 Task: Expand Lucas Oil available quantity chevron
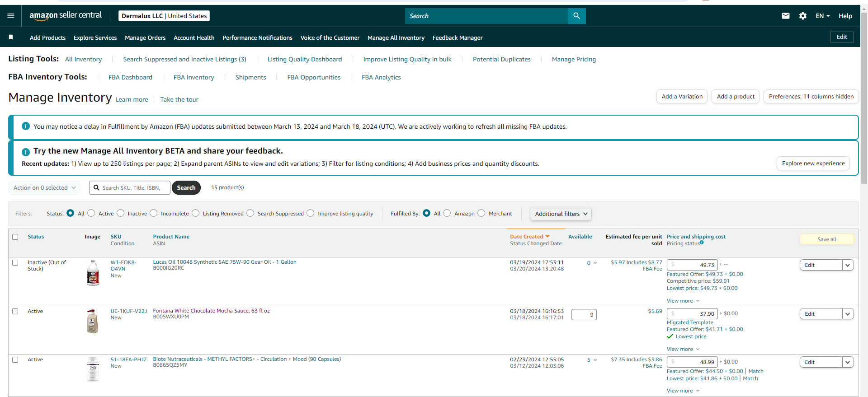pos(595,263)
